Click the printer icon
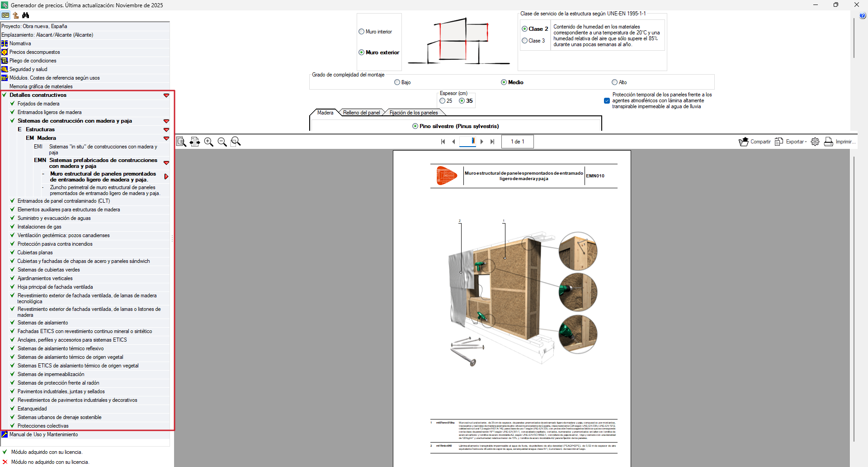 (829, 142)
